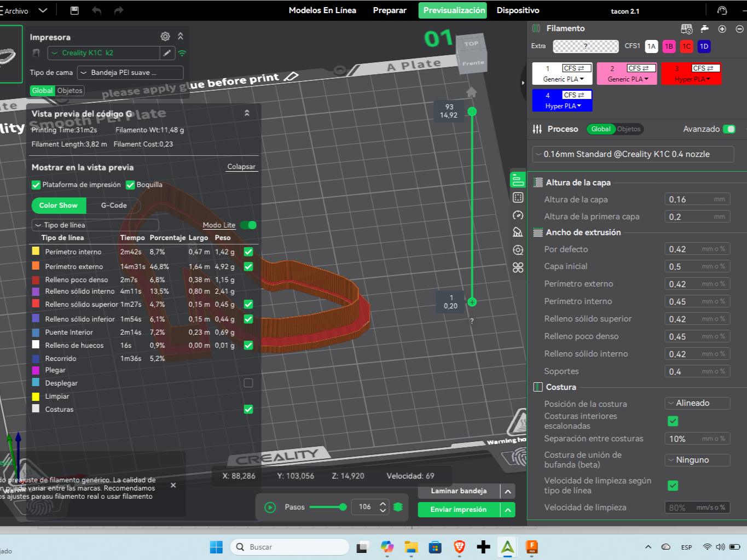Open the Archivo menu
This screenshot has width=747, height=560.
click(16, 10)
